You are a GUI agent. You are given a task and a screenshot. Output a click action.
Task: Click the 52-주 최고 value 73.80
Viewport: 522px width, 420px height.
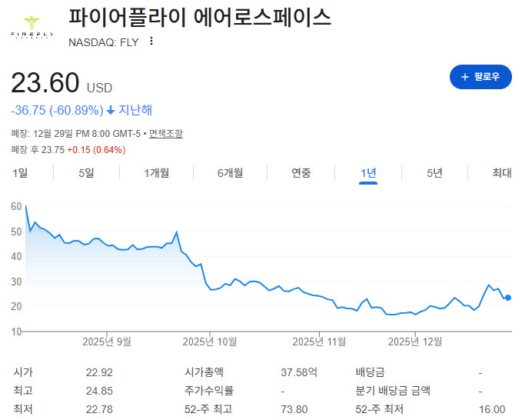point(294,409)
